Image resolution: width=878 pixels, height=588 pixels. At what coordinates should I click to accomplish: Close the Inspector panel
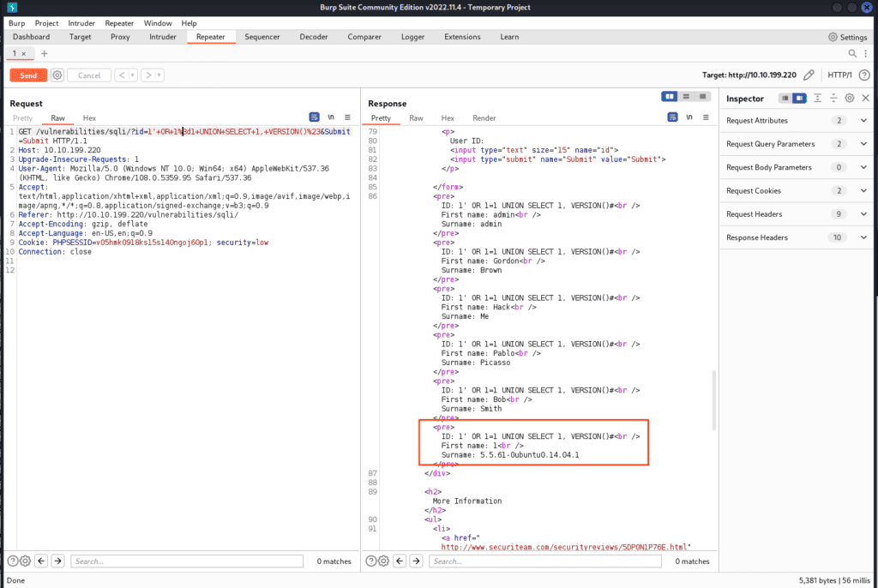(x=866, y=98)
